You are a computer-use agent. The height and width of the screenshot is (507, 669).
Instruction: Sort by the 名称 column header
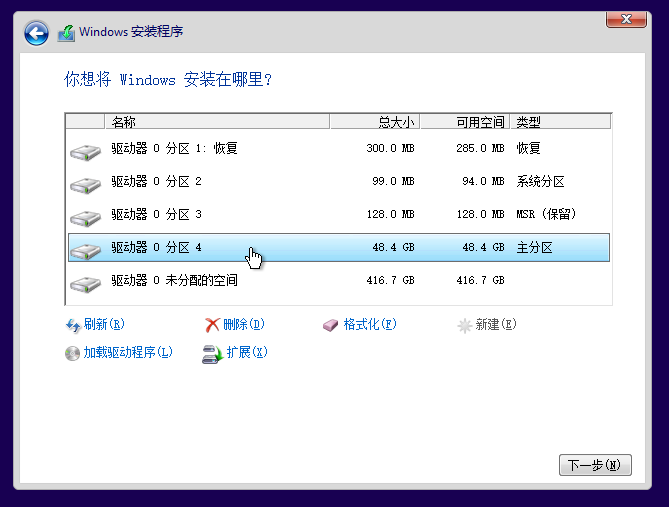click(217, 122)
